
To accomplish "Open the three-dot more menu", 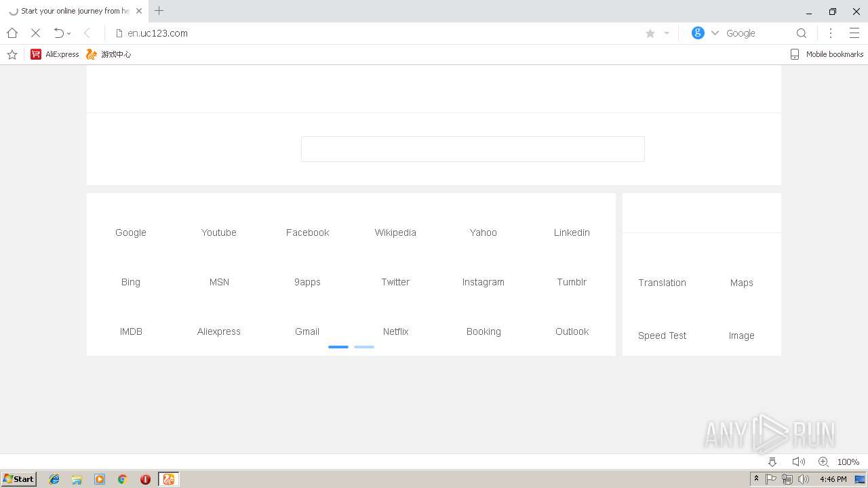I will point(831,33).
